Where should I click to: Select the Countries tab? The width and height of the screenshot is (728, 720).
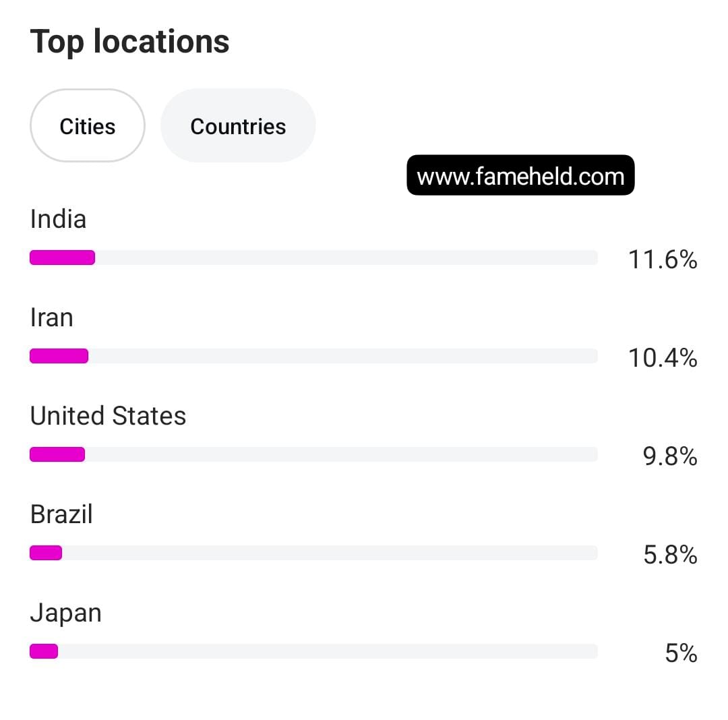pos(238,126)
